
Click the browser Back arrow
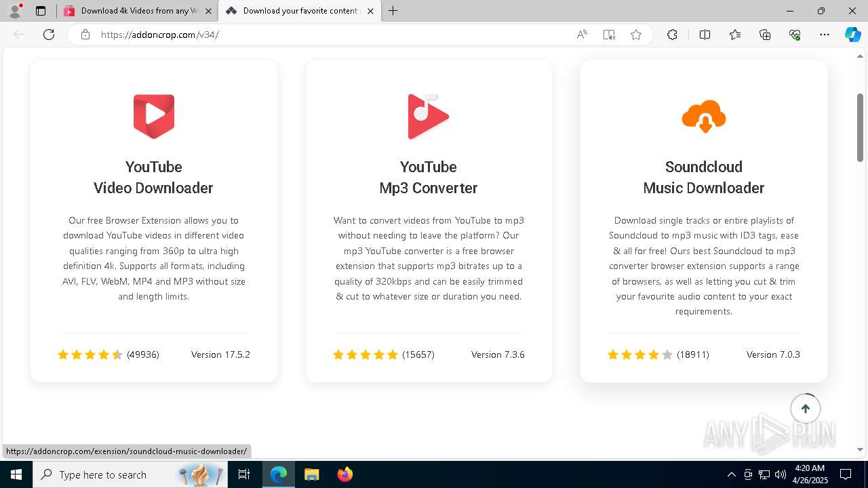pos(19,35)
